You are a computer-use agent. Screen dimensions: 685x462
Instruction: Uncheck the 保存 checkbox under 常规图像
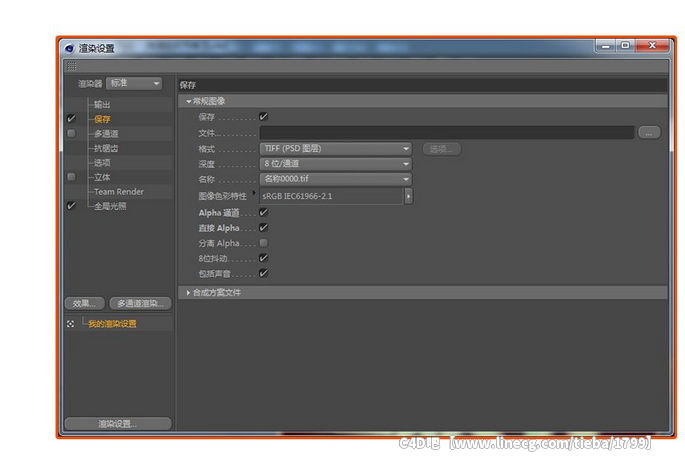coord(263,116)
